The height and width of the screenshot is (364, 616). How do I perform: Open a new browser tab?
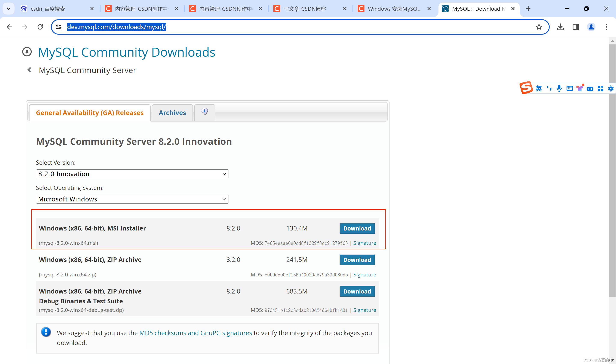528,9
